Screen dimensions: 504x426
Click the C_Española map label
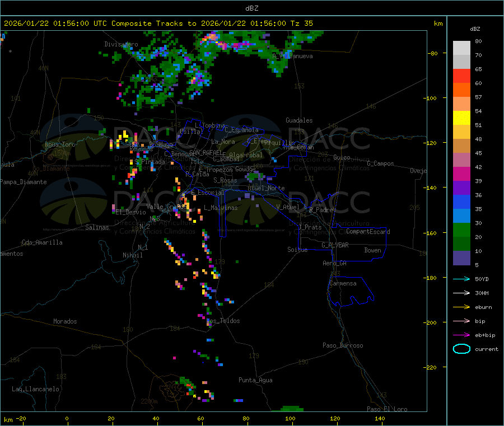[x=241, y=130]
